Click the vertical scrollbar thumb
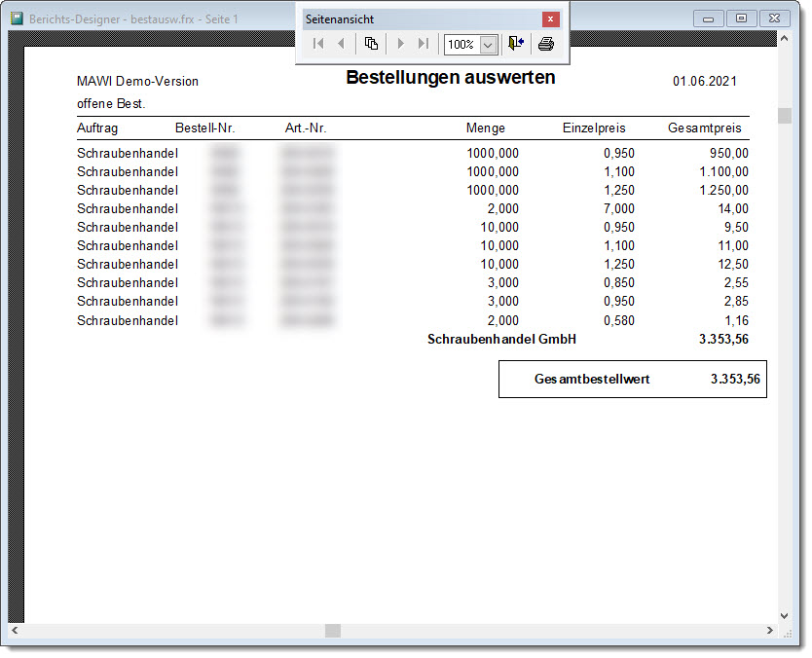The width and height of the screenshot is (812, 658). [x=784, y=116]
